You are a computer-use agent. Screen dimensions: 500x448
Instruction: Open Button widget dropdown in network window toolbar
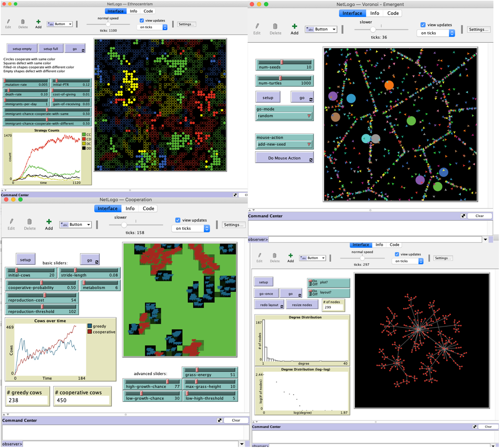coord(312,258)
